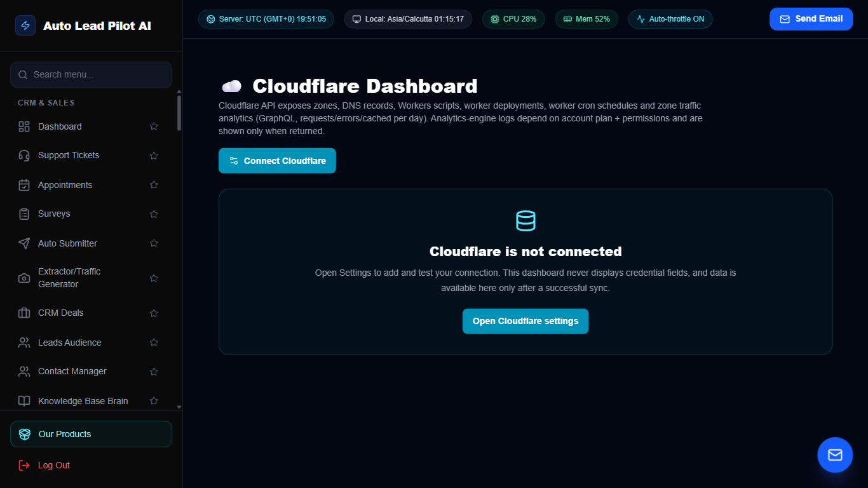Click the globe icon in the Server time chip
Screen dimensions: 868x488
coord(211,19)
